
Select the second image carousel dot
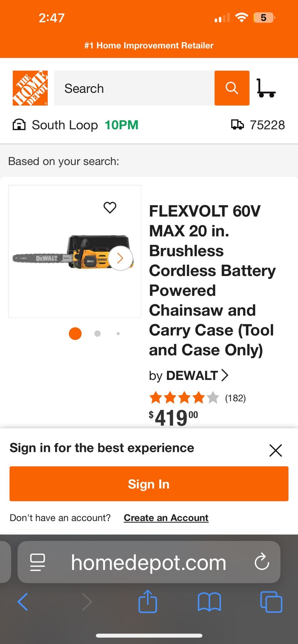coord(97,334)
